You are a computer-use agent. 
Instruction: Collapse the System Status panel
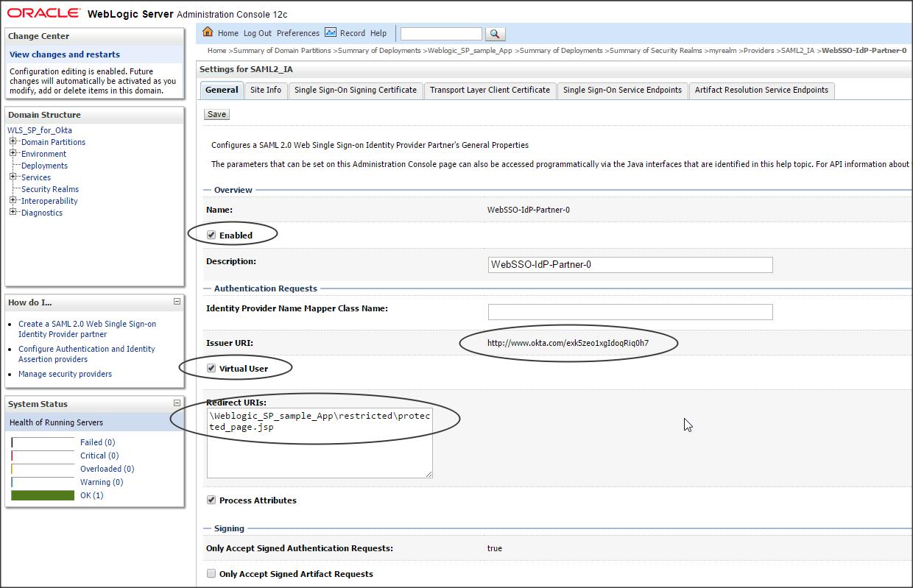[177, 403]
